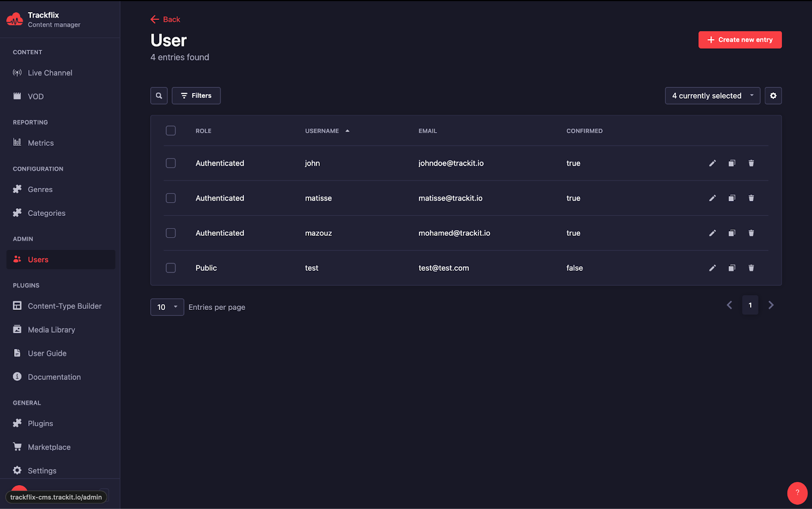Image resolution: width=812 pixels, height=509 pixels.
Task: Open the '4 currently selected' dropdown
Action: point(713,96)
